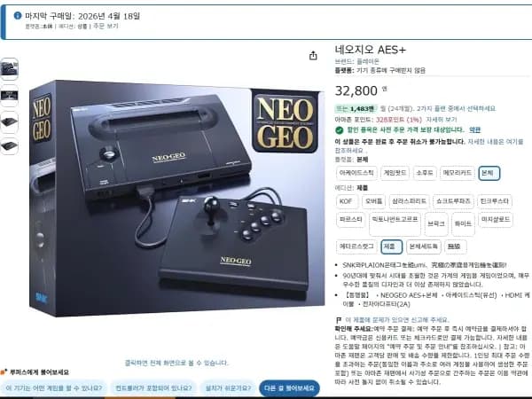Image resolution: width=532 pixels, height=399 pixels.
Task: Click the blue info icon beside 마지막 구매일
Action: (x=18, y=16)
